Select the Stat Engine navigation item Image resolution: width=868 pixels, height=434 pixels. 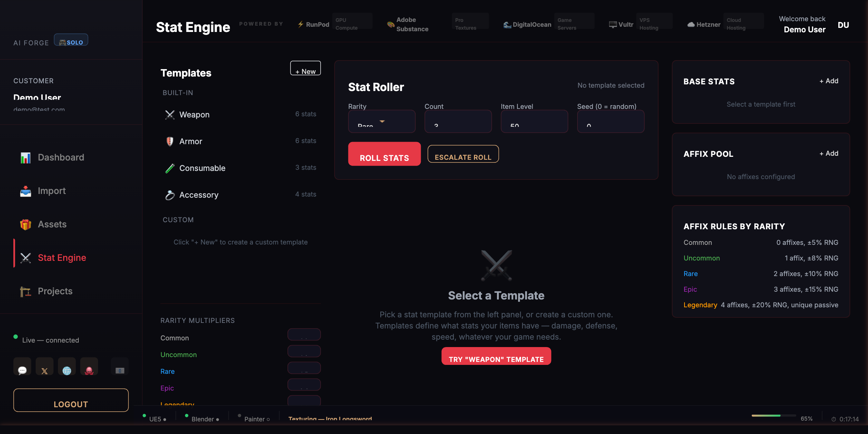click(62, 258)
